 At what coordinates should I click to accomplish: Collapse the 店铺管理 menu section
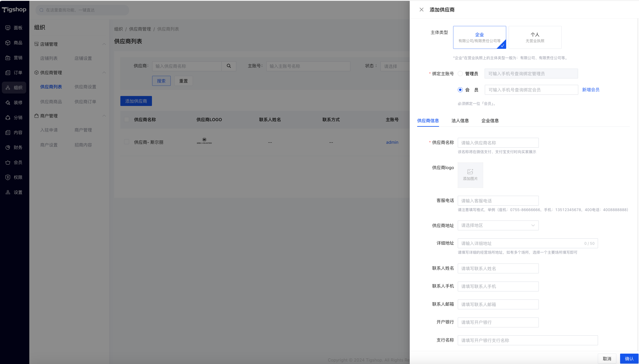(104, 44)
